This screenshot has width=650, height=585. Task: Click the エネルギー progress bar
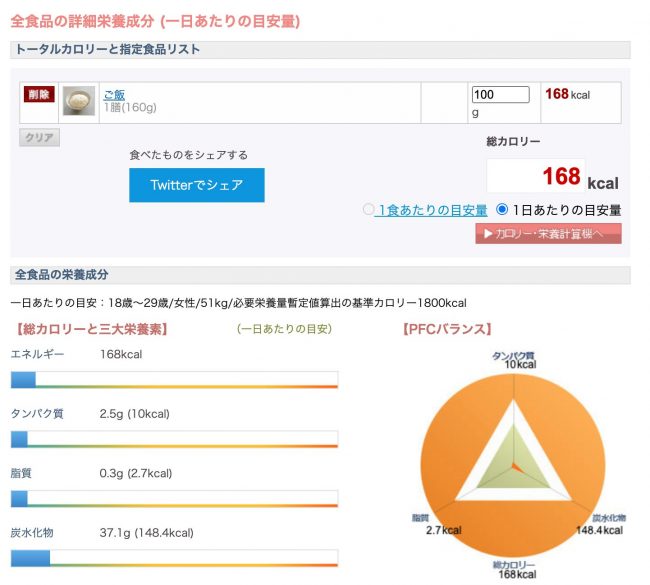pyautogui.click(x=174, y=380)
